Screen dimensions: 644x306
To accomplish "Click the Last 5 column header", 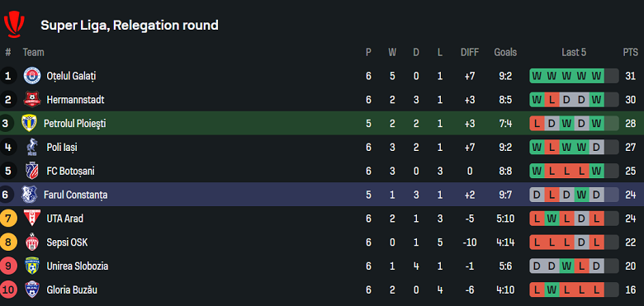I will tap(574, 53).
